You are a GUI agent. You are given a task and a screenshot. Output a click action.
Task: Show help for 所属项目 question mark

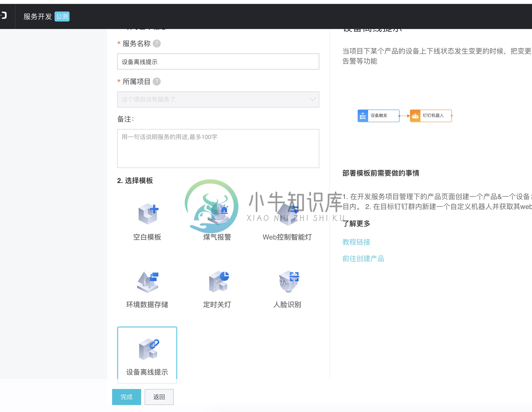pos(157,81)
